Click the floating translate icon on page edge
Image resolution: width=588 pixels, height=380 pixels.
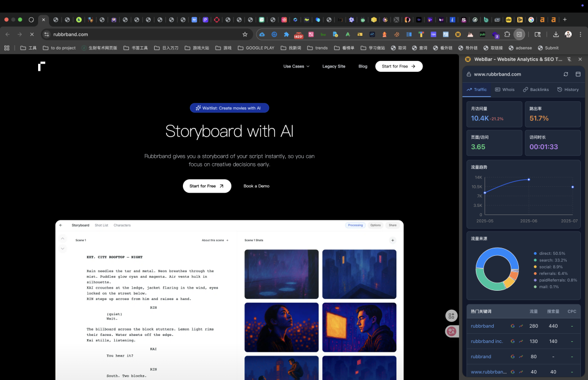pos(451,331)
